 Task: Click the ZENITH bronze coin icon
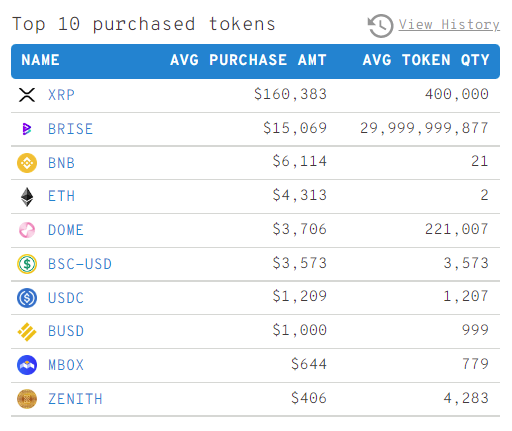[x=27, y=399]
